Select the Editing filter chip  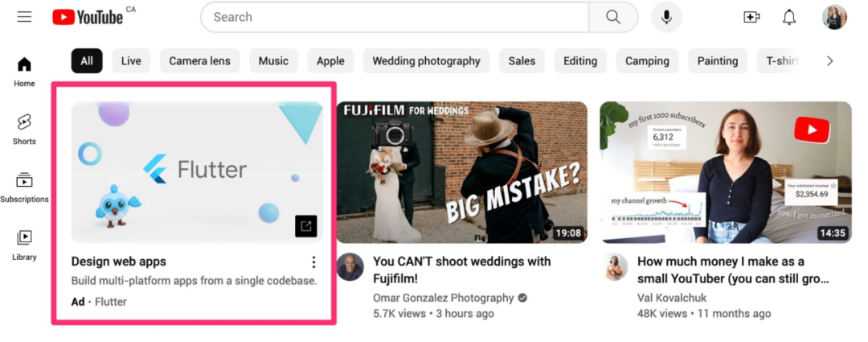(580, 61)
